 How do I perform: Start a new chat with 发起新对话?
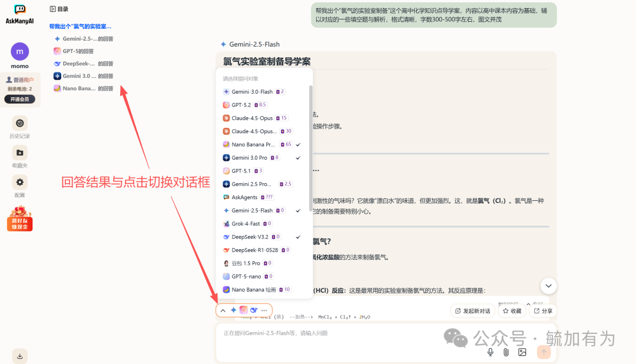pos(472,310)
